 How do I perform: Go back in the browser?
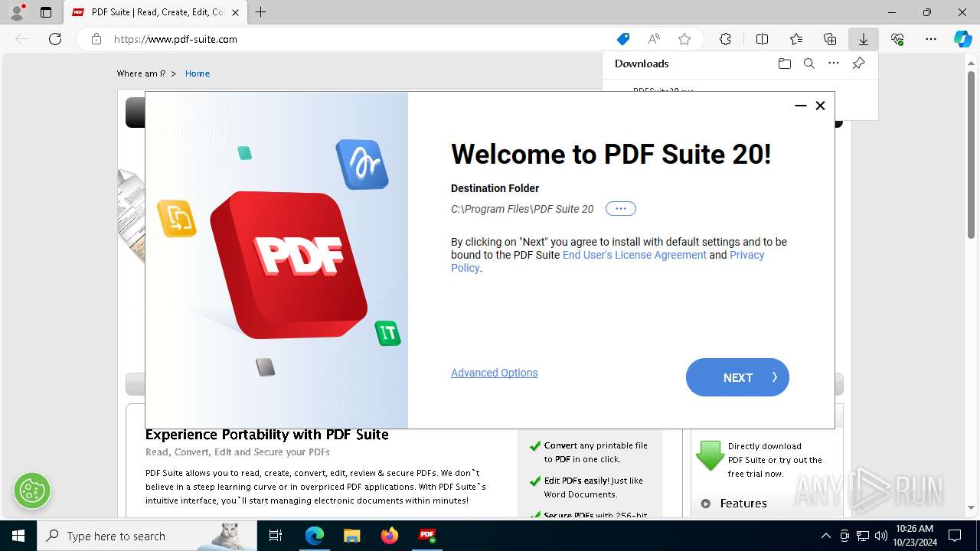click(x=21, y=39)
